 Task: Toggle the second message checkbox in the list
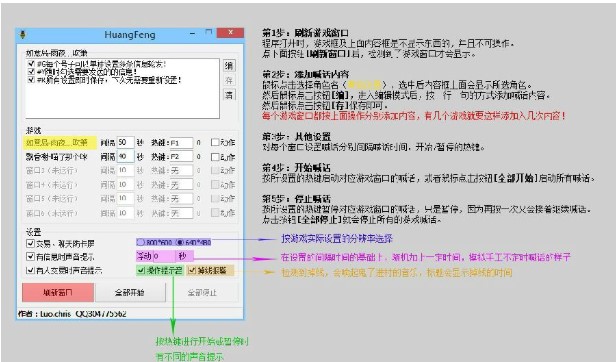pos(31,72)
